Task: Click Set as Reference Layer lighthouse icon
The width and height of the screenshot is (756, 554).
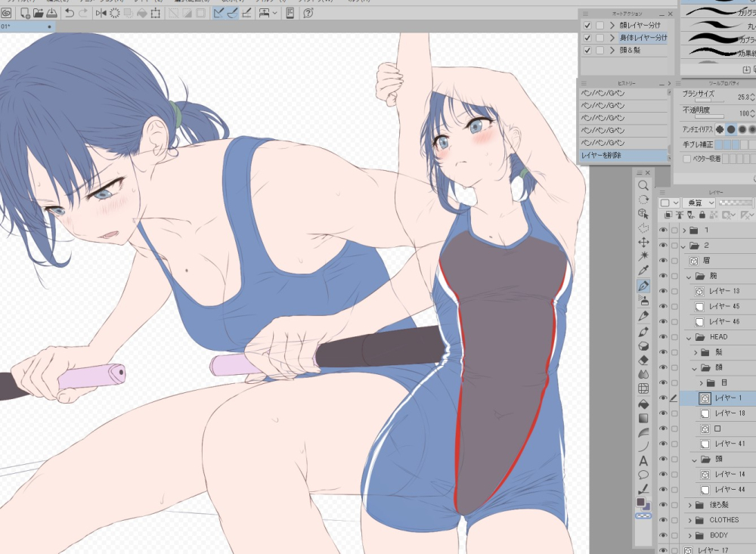Action: pos(680,215)
